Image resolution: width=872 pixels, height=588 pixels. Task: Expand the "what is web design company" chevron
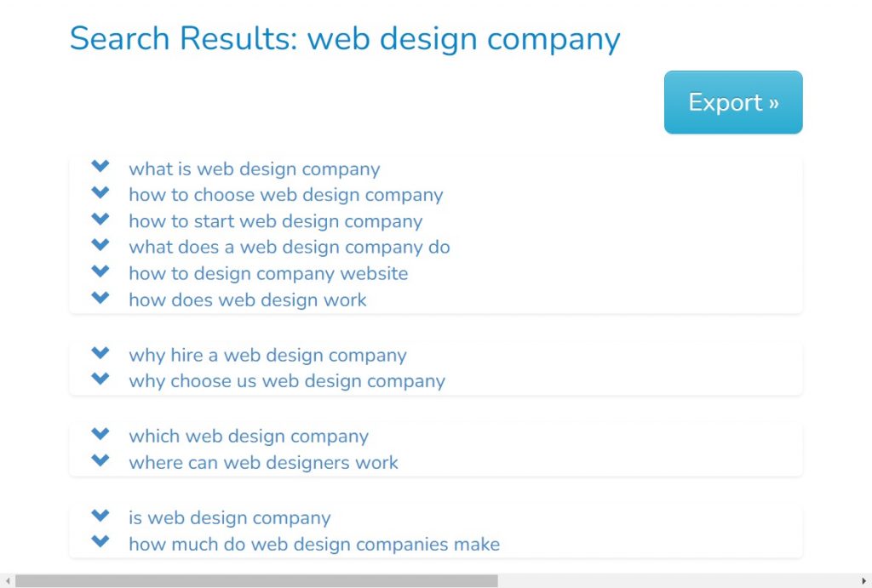point(100,168)
